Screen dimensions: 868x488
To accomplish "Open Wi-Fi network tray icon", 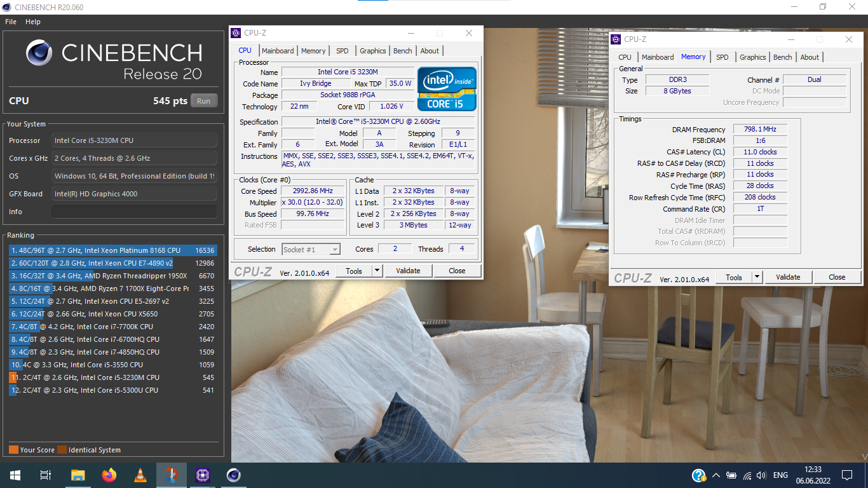I will point(747,475).
